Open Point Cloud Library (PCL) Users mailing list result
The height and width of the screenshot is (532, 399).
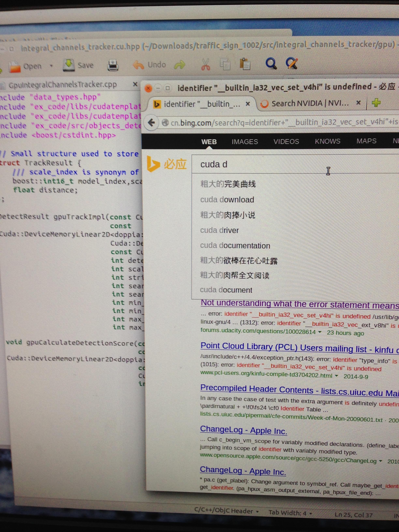300,348
